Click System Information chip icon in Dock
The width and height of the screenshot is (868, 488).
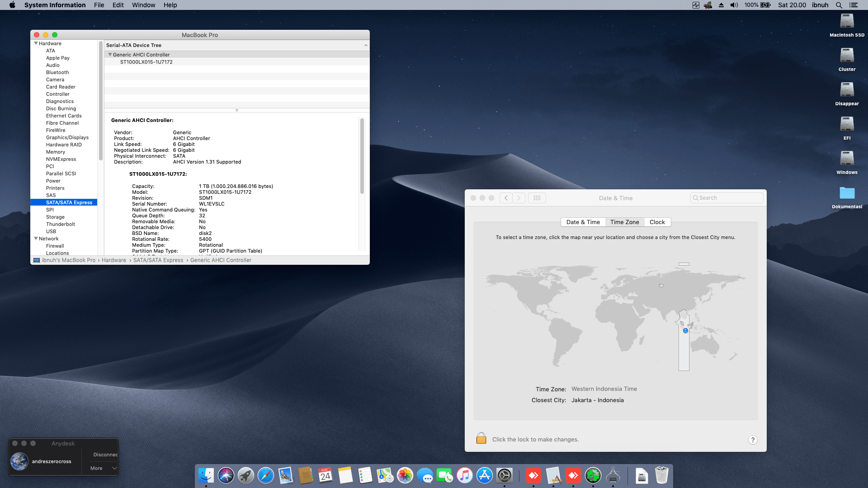(x=613, y=475)
